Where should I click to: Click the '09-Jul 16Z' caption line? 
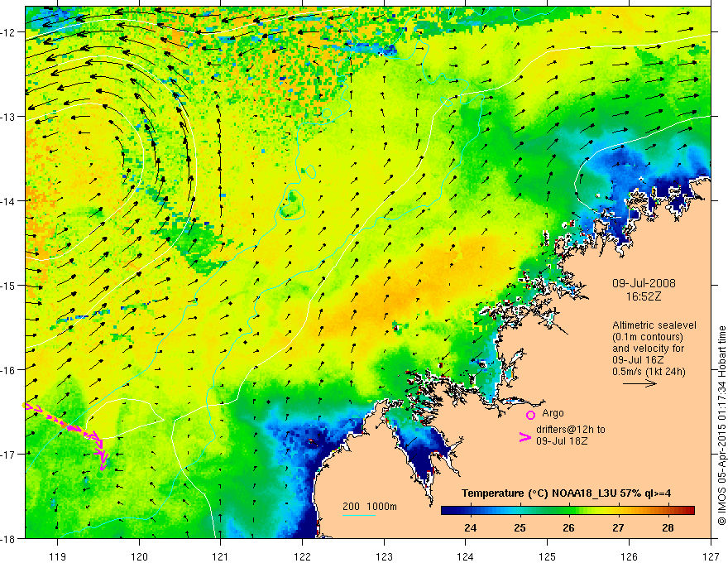tap(638, 360)
